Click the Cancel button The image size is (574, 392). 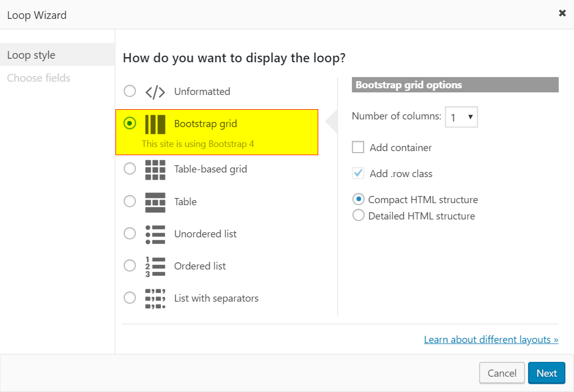(501, 373)
